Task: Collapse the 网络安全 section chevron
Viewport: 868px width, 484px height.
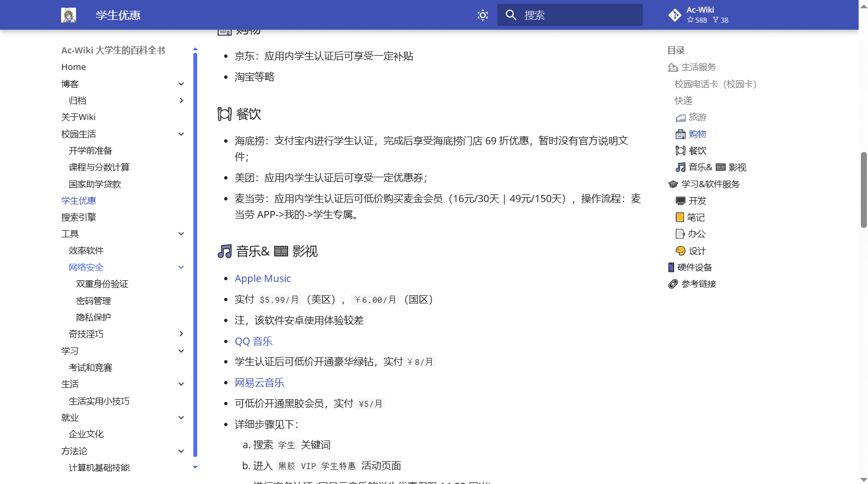Action: click(x=181, y=267)
